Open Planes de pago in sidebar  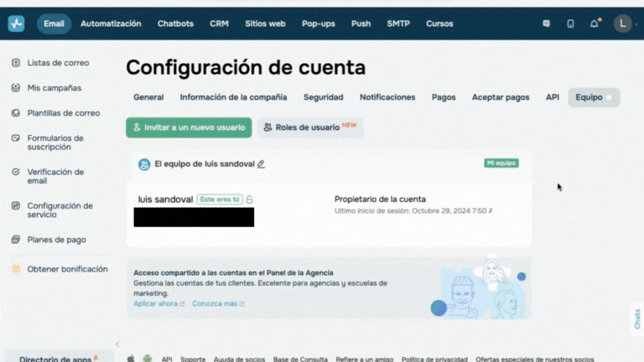click(57, 240)
